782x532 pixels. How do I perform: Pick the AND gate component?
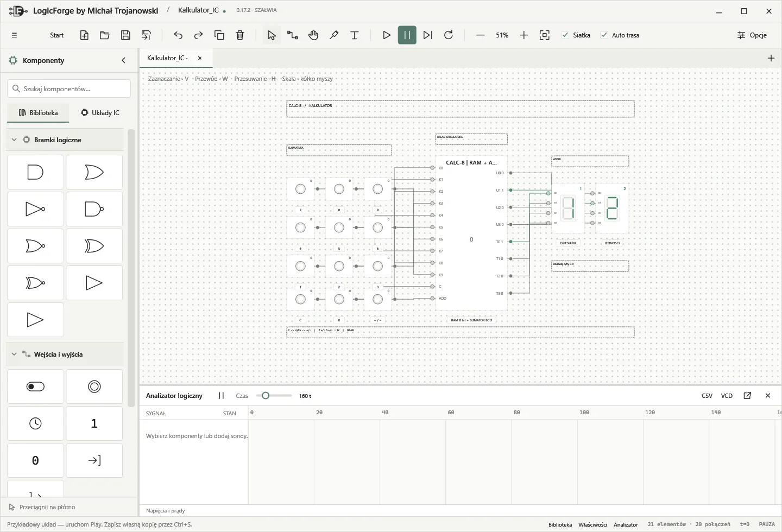coord(35,172)
